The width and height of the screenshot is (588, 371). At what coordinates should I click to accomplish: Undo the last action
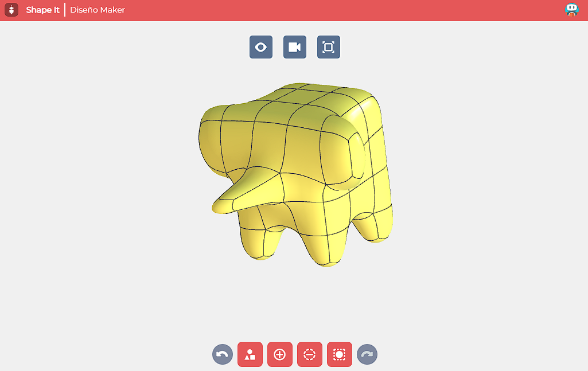[223, 354]
